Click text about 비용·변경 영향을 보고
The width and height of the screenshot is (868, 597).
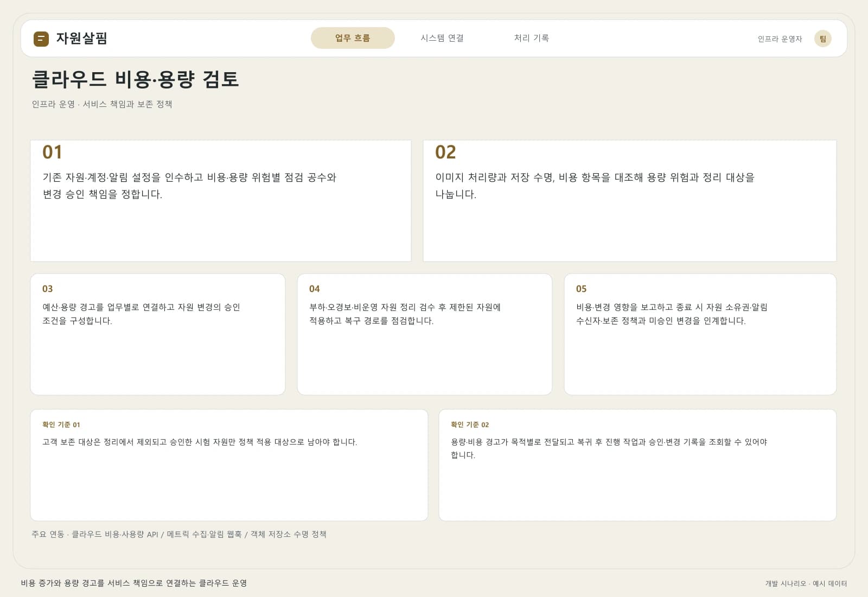pyautogui.click(x=672, y=314)
